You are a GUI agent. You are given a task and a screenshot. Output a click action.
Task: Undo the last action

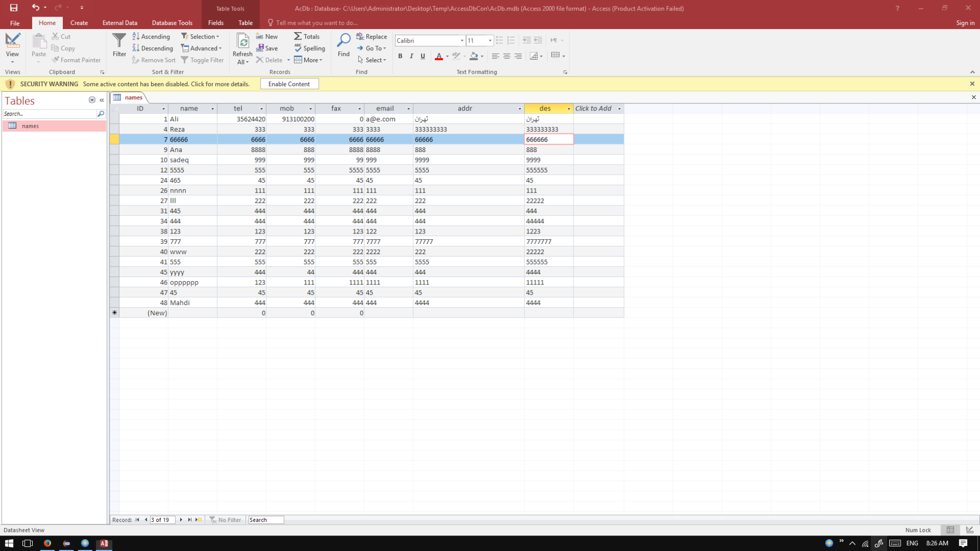click(x=35, y=8)
